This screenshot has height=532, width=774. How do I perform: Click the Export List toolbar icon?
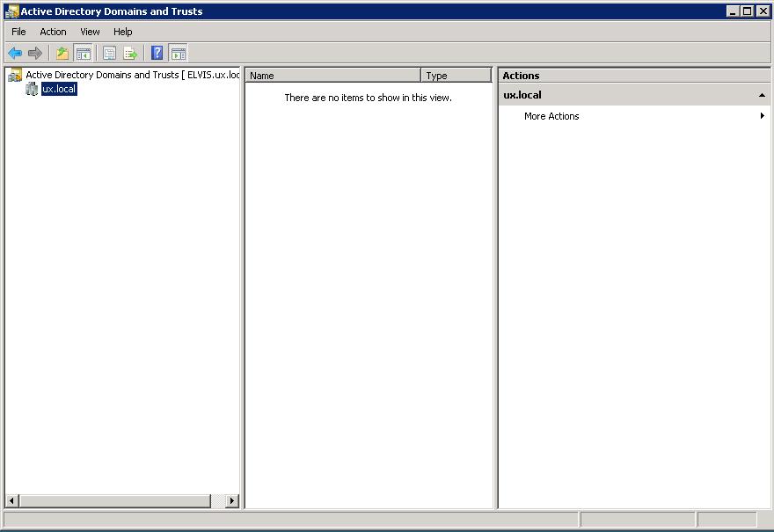point(130,54)
